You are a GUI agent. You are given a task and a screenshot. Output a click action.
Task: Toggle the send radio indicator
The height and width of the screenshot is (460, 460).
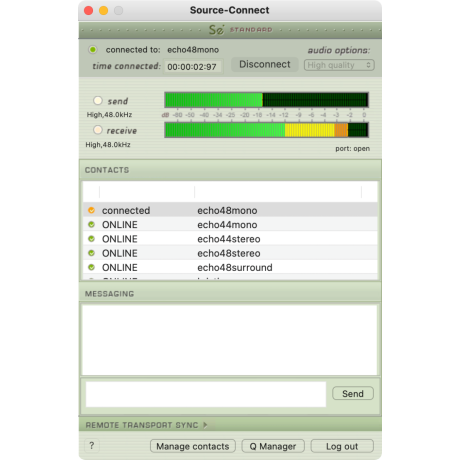tap(98, 100)
